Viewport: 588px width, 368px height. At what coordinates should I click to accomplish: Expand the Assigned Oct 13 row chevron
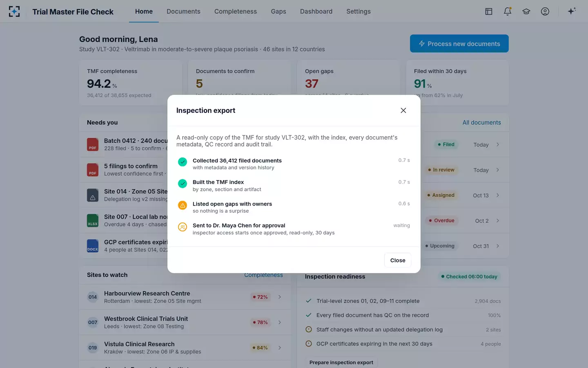[x=498, y=195]
